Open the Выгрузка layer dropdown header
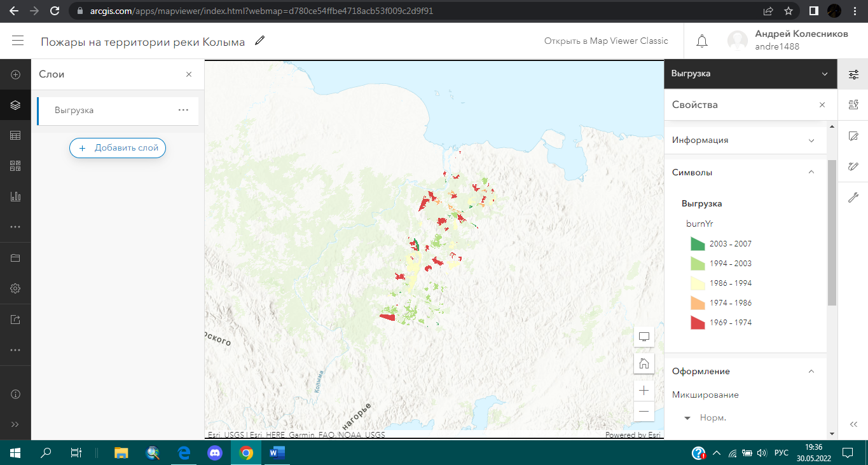868x465 pixels. 750,74
